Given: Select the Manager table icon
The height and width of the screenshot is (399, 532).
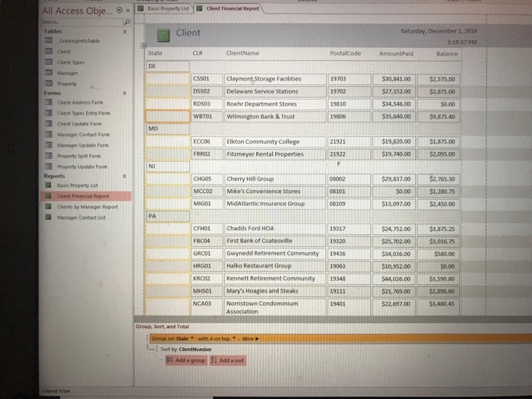Looking at the screenshot, I should click(49, 73).
